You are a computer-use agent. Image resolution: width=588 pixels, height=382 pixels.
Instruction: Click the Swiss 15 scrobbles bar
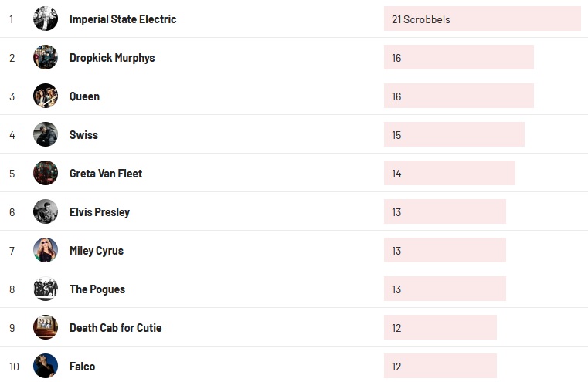pos(454,135)
